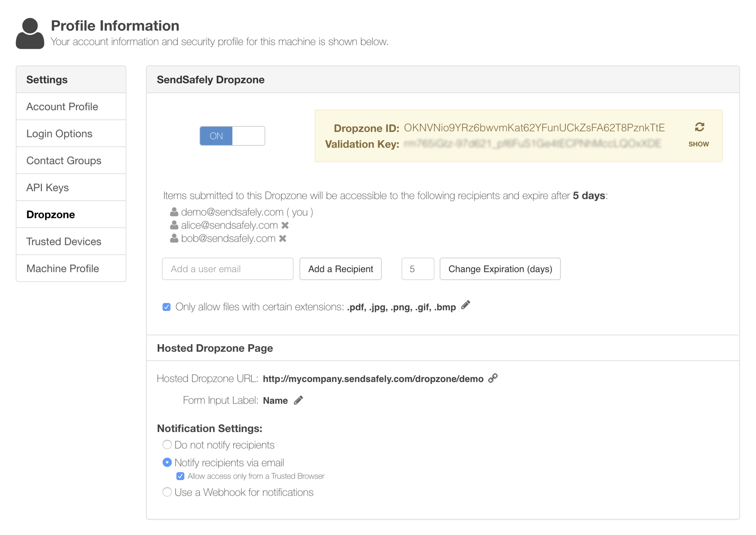The width and height of the screenshot is (756, 535).
Task: Disable access only from a Trusted Browser
Action: 180,476
